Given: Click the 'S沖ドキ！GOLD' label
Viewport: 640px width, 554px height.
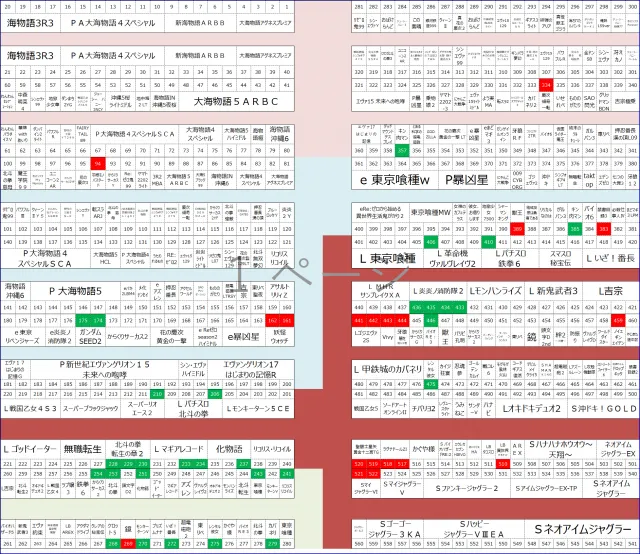Looking at the screenshot, I should pyautogui.click(x=603, y=408).
